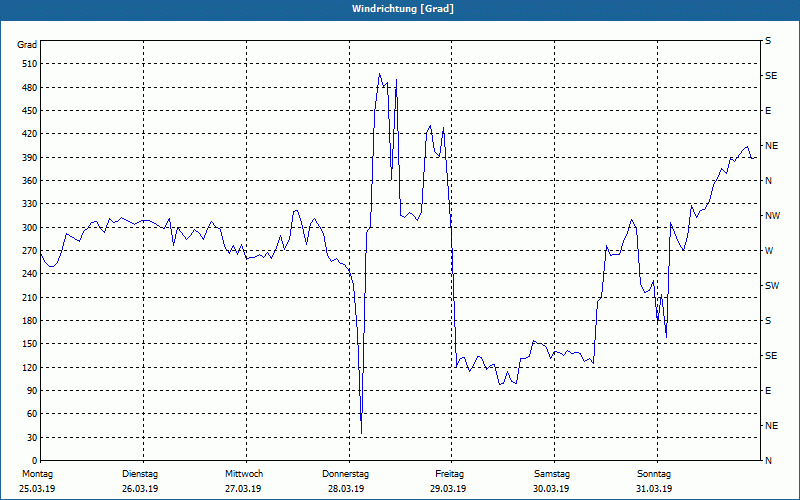Select the 360 y-axis value

point(30,181)
